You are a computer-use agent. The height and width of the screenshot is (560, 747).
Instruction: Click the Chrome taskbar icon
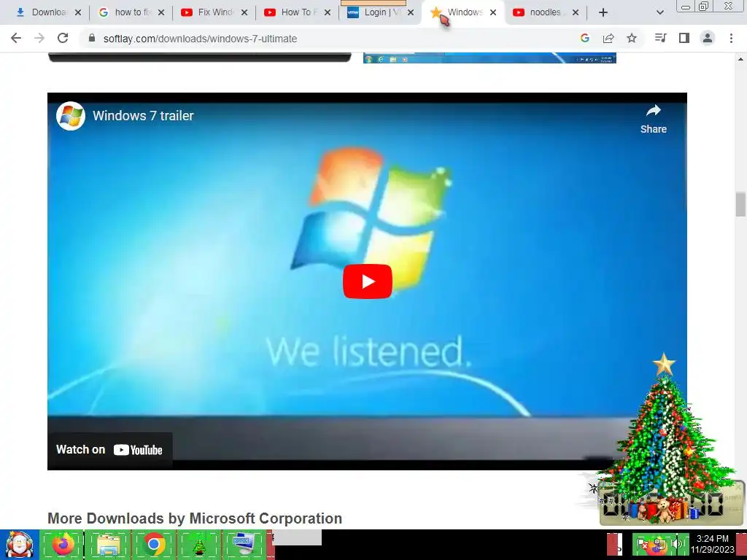(154, 544)
